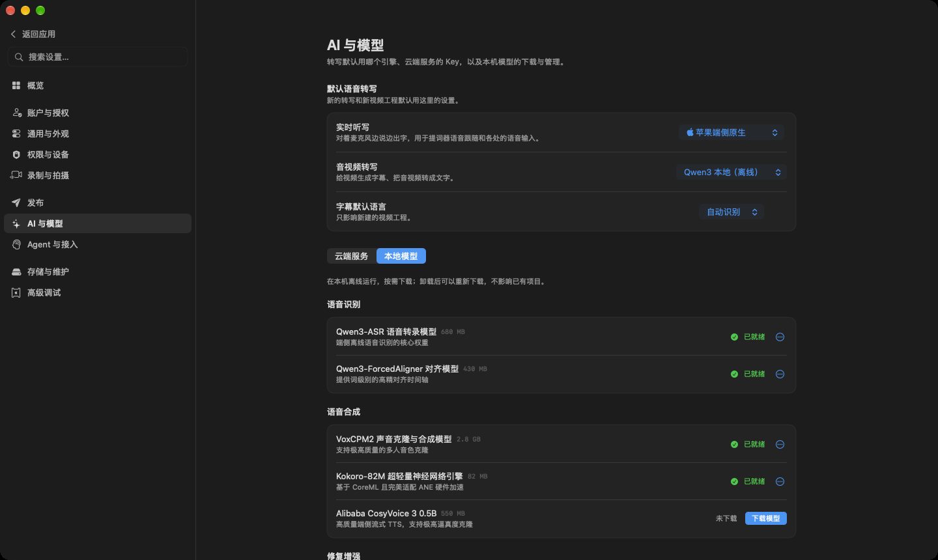Open the 音视频转写 Qwen3 本地 dropdown

(731, 172)
